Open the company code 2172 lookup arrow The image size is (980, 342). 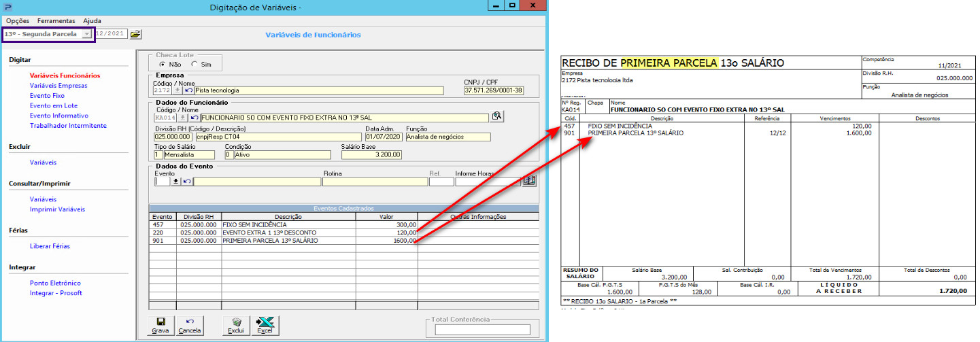(x=178, y=90)
